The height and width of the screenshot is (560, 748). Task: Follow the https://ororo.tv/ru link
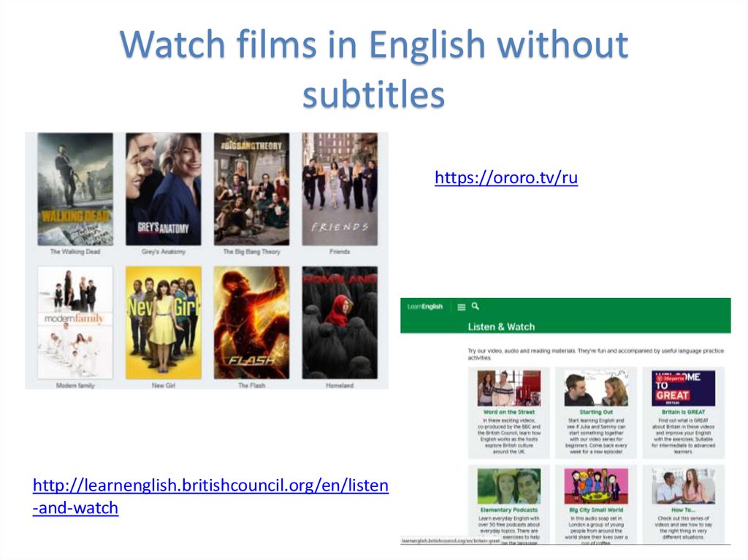point(505,177)
